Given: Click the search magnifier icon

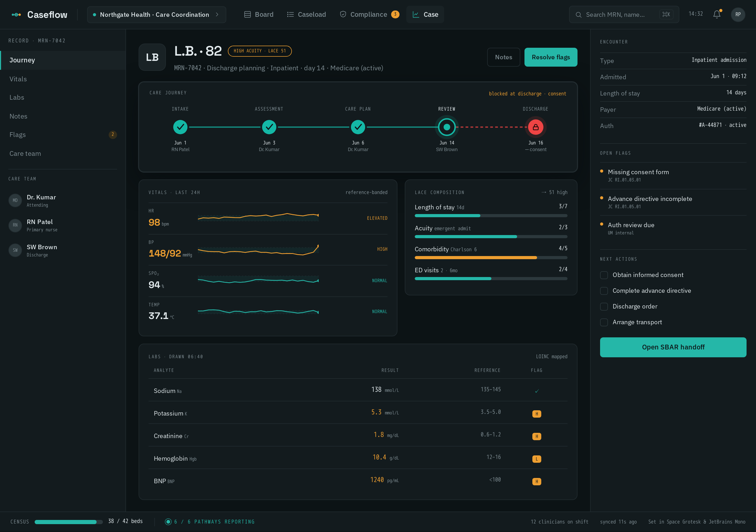Looking at the screenshot, I should click(579, 15).
